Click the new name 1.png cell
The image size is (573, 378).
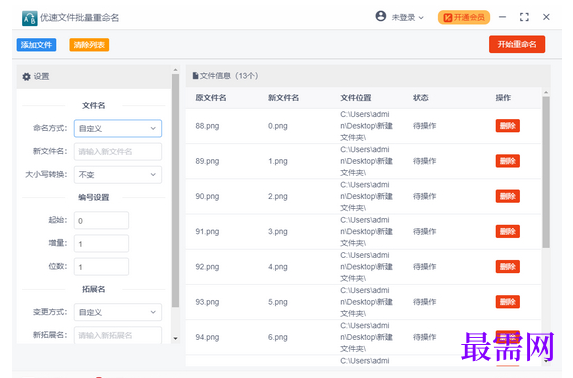point(278,161)
